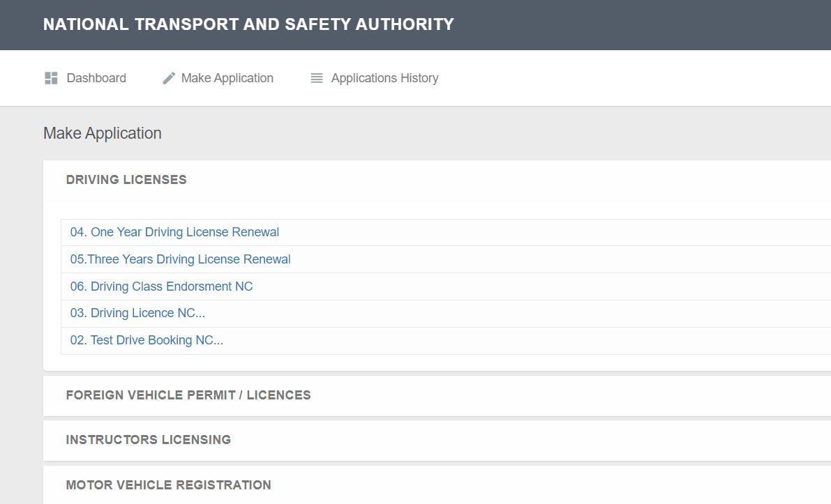Click National Transport and Safety Authority title

point(248,24)
